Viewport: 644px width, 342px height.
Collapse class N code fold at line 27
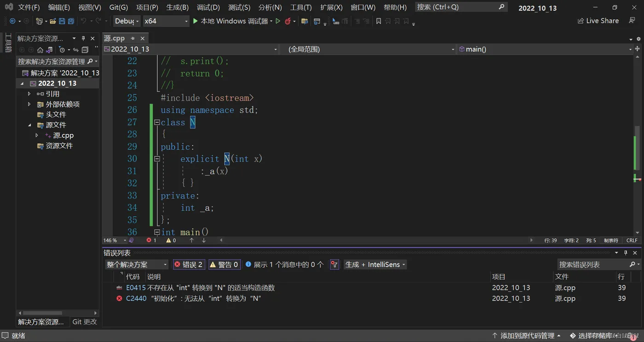point(157,123)
